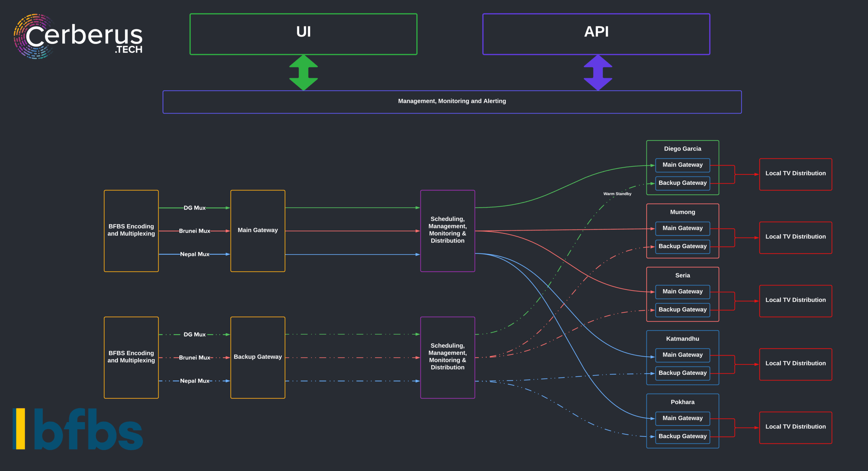This screenshot has height=471, width=868.
Task: Click the Seria site title
Action: (683, 275)
